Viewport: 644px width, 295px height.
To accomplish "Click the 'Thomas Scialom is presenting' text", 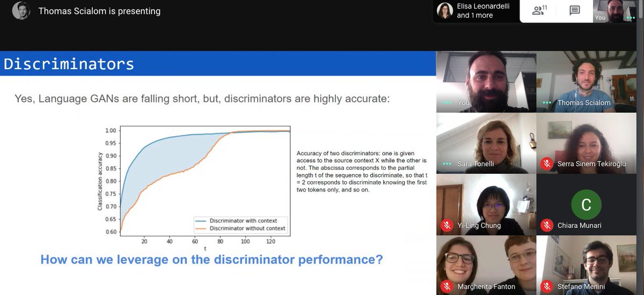I will click(99, 11).
